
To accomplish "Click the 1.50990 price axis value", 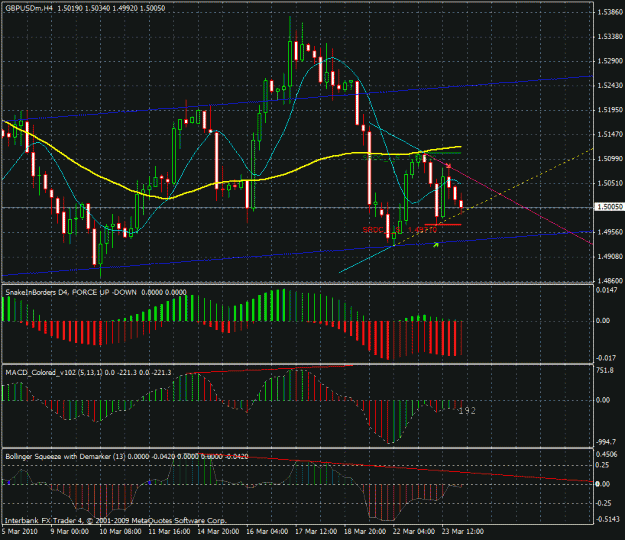I will (610, 159).
